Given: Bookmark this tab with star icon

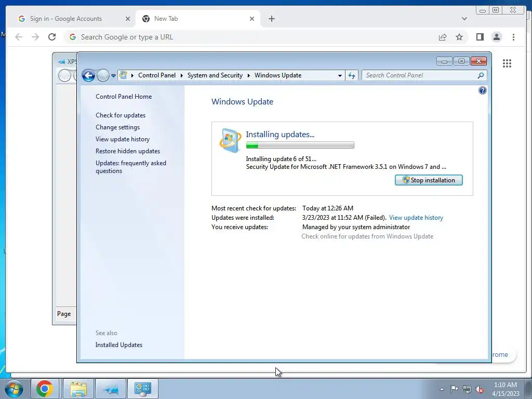Looking at the screenshot, I should click(x=459, y=37).
